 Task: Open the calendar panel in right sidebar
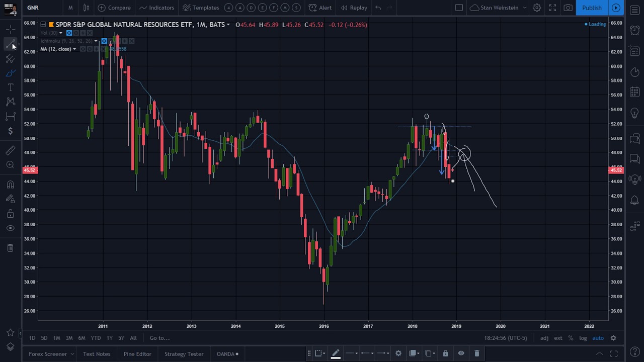[634, 93]
